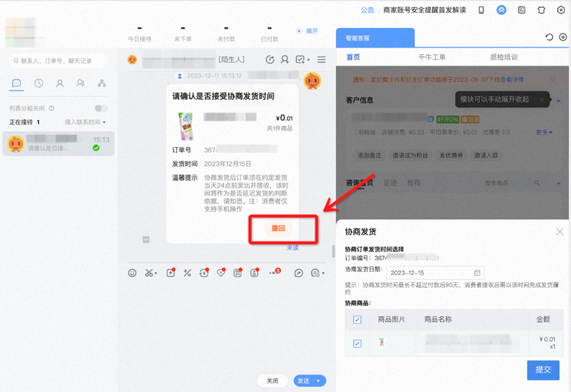
Task: Click the upload image icon in chat toolbar
Action: tap(171, 273)
